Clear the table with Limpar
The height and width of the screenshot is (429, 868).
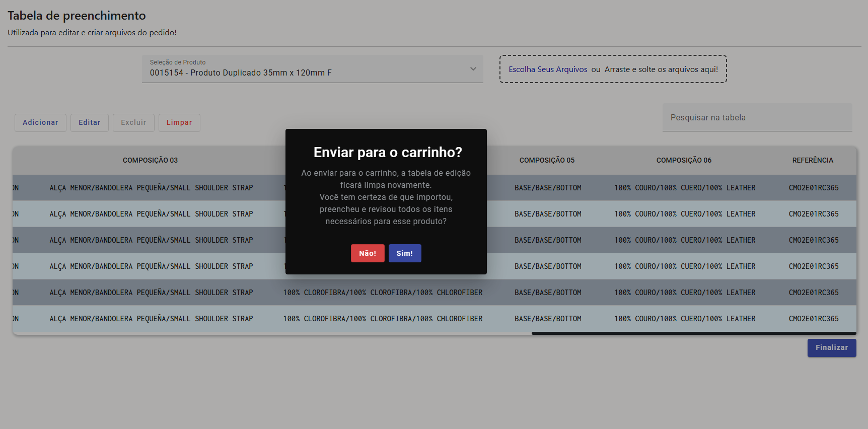point(179,123)
